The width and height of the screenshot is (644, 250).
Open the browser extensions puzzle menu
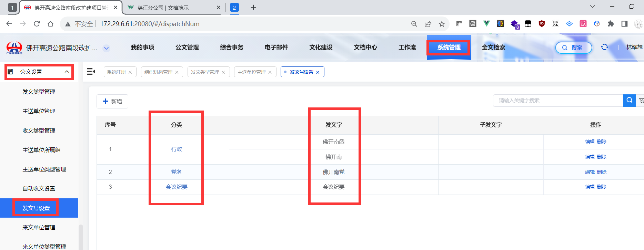[611, 24]
